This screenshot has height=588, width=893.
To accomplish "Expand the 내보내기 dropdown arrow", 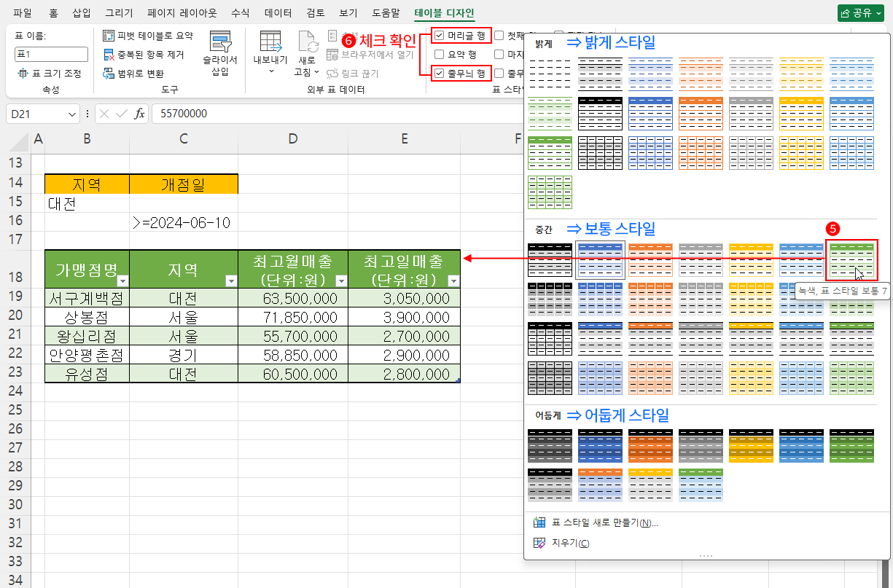I will (270, 72).
